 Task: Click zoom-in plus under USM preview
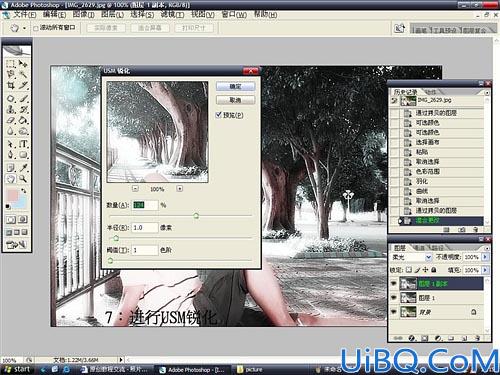click(x=180, y=189)
